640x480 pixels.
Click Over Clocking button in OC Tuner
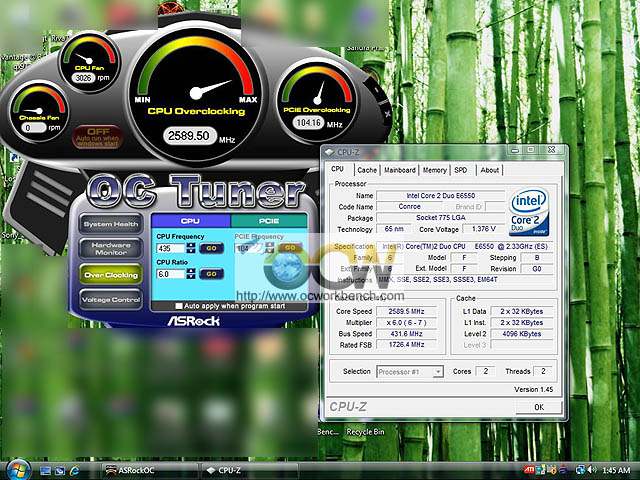[x=111, y=275]
